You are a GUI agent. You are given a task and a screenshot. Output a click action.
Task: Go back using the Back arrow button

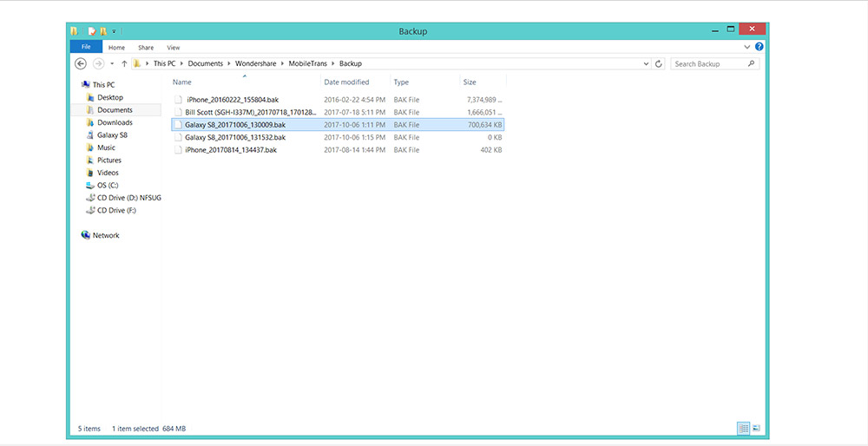point(81,63)
